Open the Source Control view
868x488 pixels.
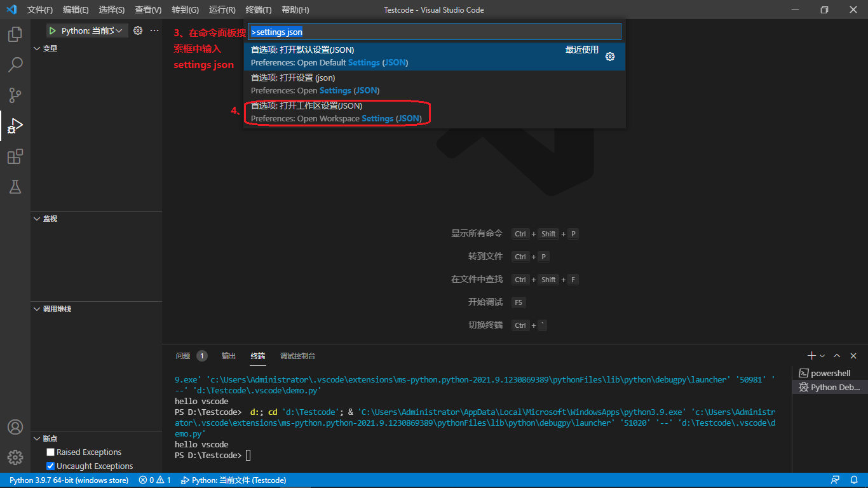pos(15,95)
